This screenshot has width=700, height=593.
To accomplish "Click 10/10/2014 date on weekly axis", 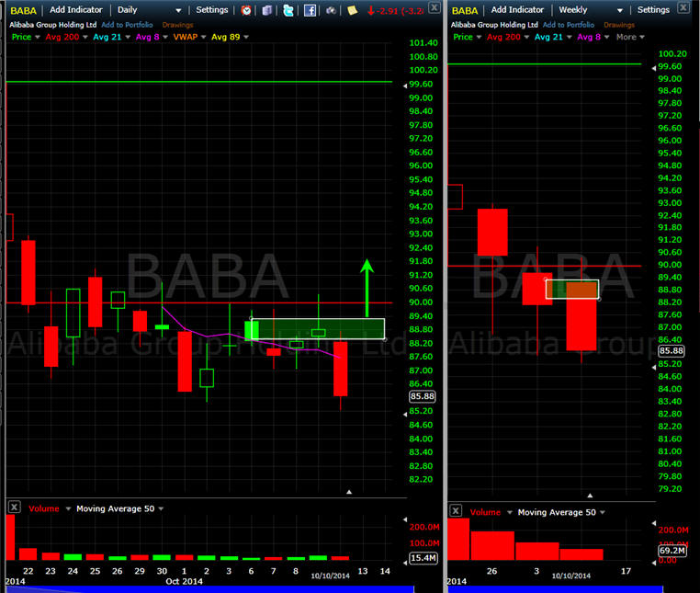I will pos(571,576).
